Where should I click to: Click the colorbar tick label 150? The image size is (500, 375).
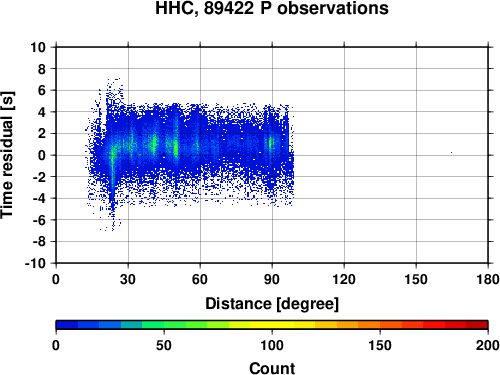[x=380, y=345]
